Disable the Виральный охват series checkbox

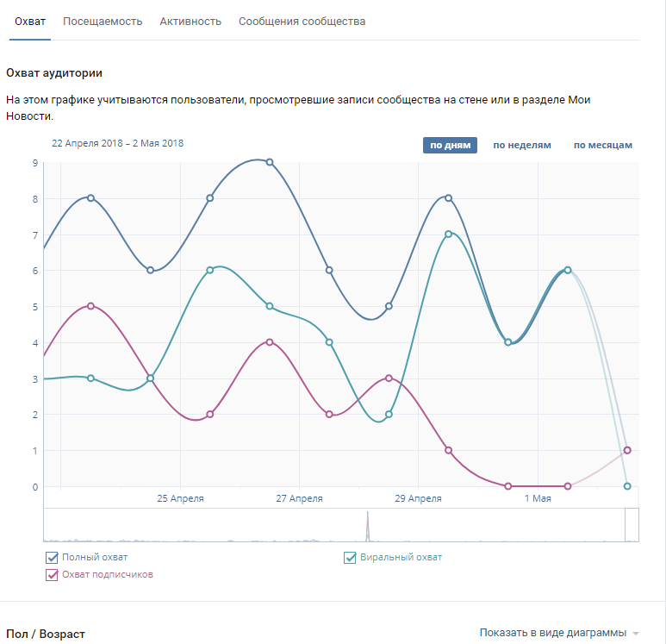click(x=351, y=557)
